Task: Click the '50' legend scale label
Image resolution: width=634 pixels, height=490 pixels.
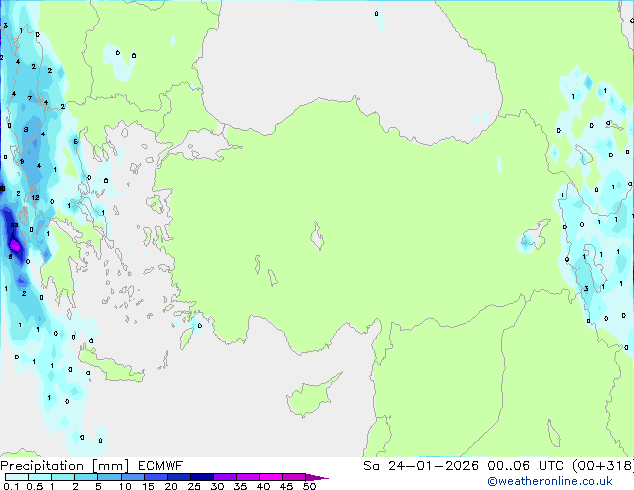Action: [x=309, y=486]
